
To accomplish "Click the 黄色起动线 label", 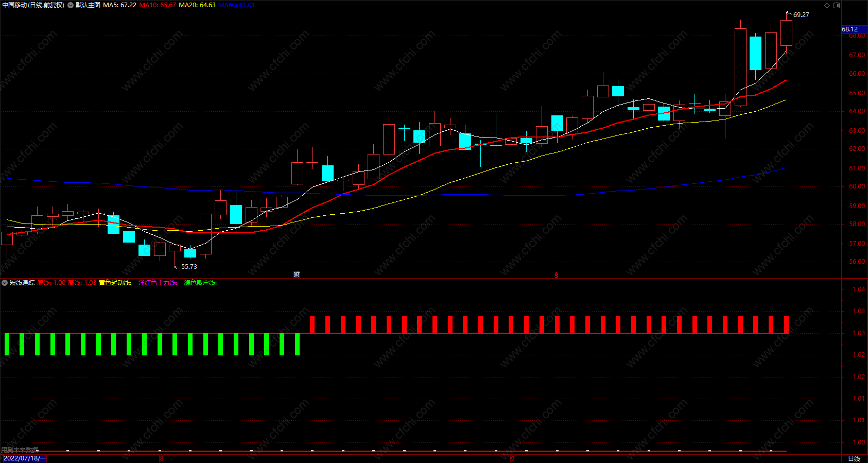I will (115, 283).
